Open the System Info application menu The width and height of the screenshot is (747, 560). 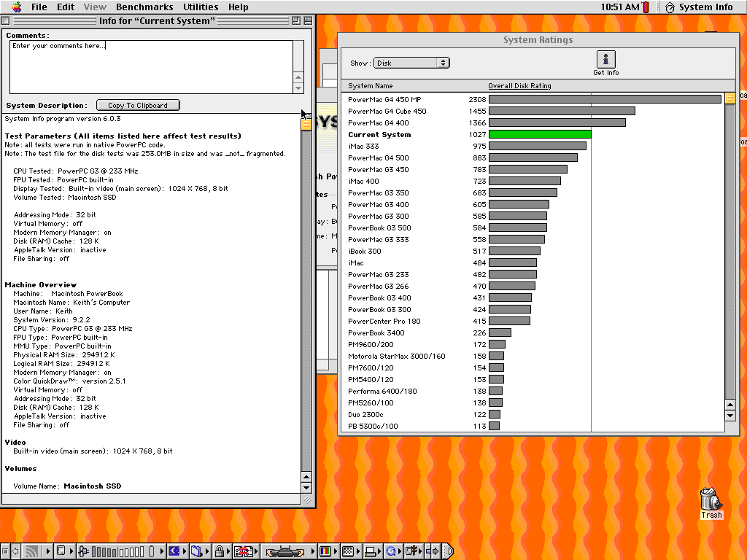point(698,7)
